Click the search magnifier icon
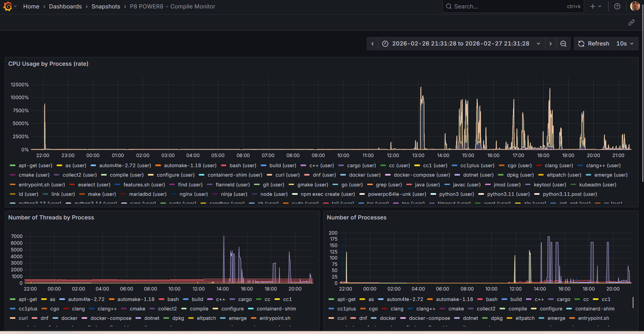 [449, 6]
